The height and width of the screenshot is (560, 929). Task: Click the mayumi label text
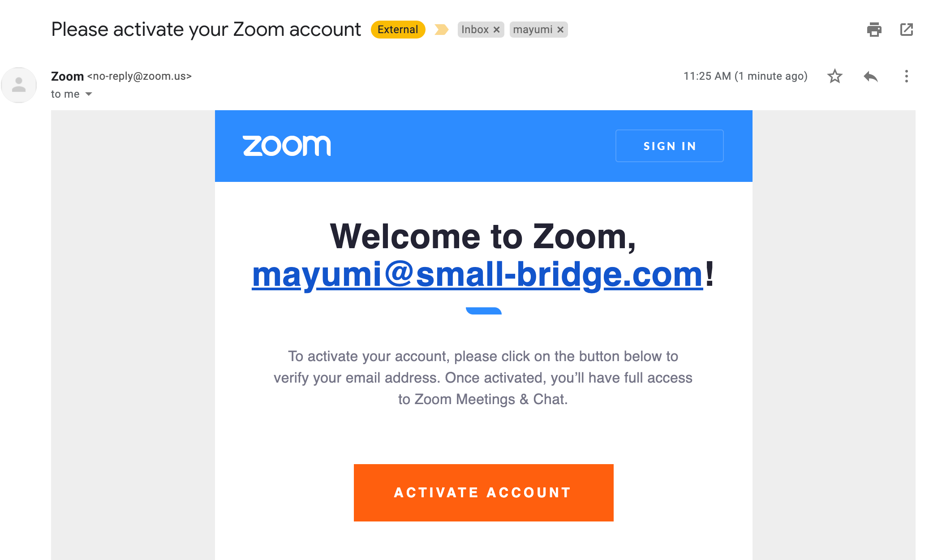click(x=533, y=30)
